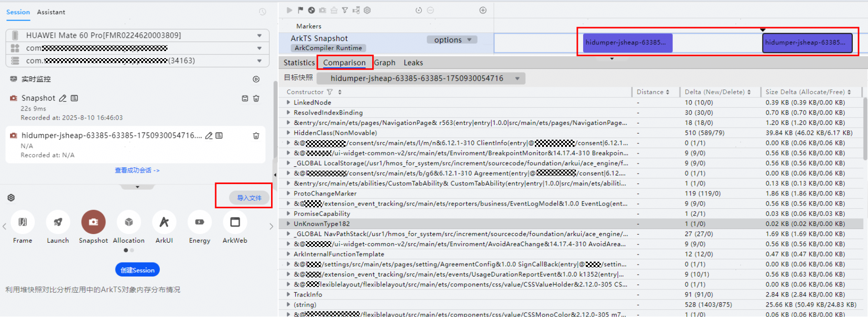Toggle sort on Size Delta column

click(849, 92)
